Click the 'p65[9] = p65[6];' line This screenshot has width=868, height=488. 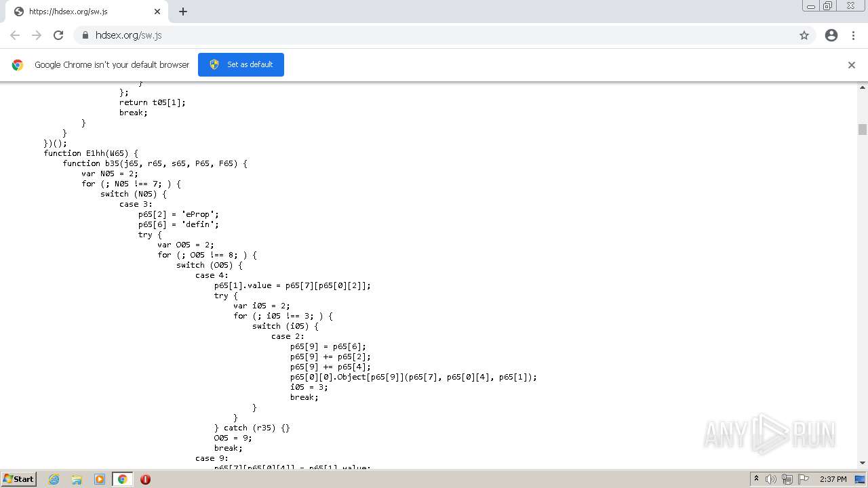point(328,346)
